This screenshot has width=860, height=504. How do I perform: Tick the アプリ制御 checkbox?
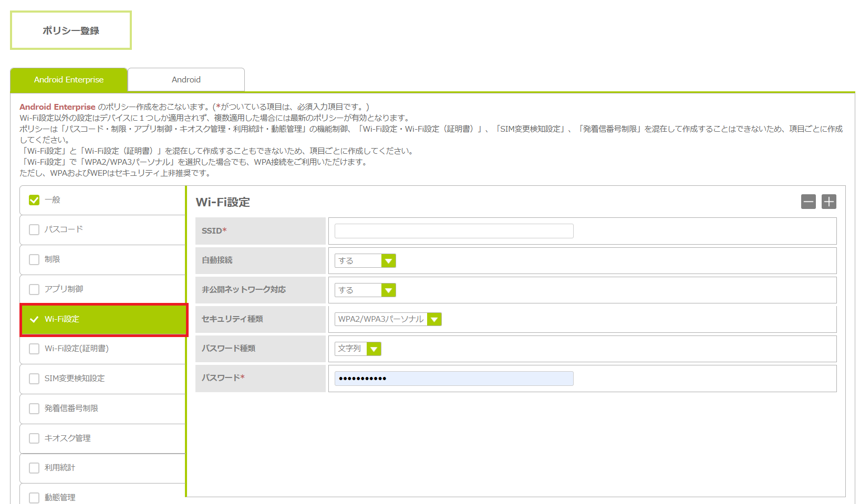34,289
